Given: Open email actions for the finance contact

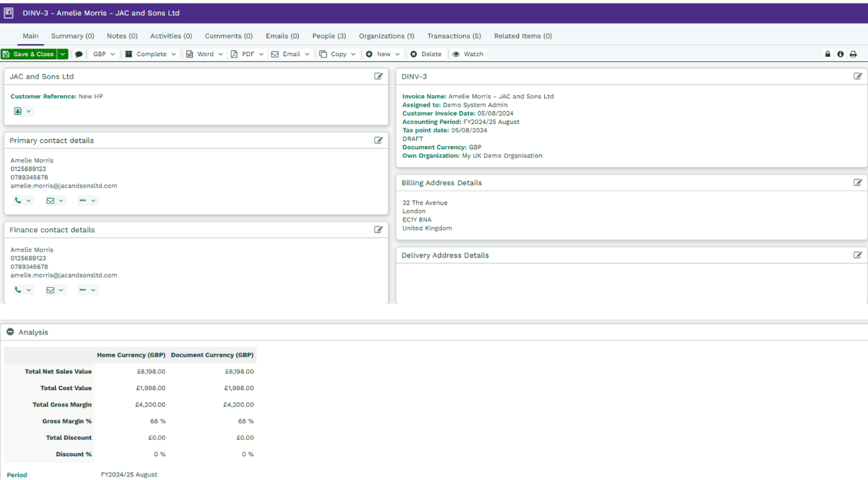Looking at the screenshot, I should click(x=55, y=290).
